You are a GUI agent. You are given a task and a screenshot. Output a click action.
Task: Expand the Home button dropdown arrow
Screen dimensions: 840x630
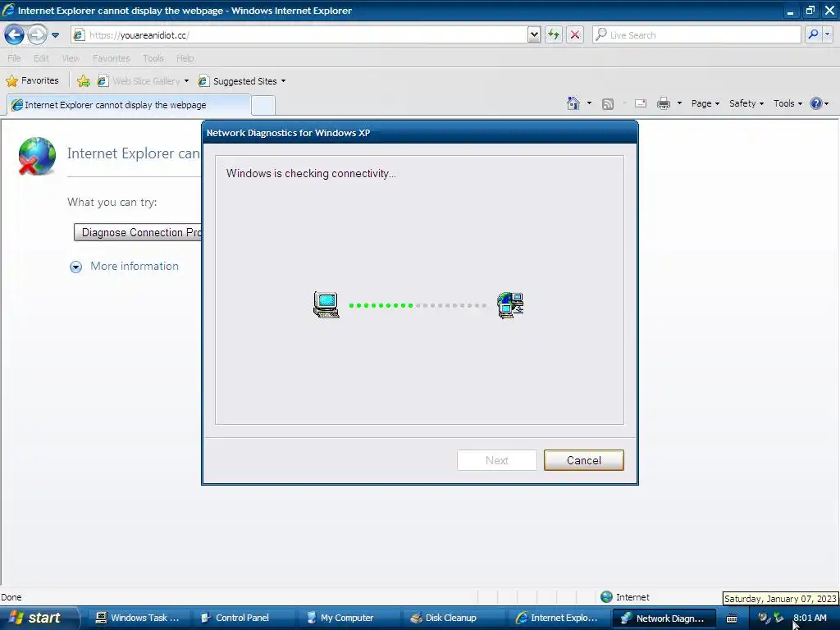point(589,103)
